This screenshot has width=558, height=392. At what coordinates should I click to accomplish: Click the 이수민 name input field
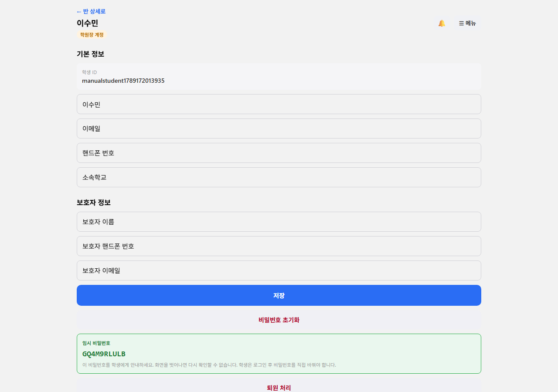pos(279,104)
